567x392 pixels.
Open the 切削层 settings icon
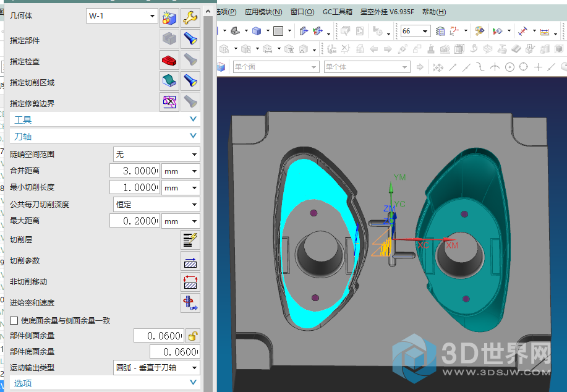[x=190, y=240]
